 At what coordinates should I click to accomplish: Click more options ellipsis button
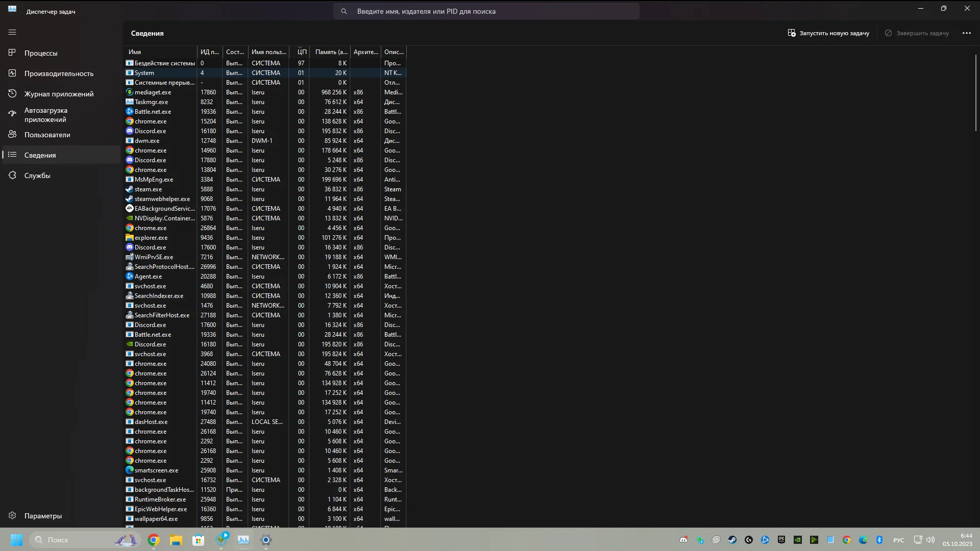(966, 33)
